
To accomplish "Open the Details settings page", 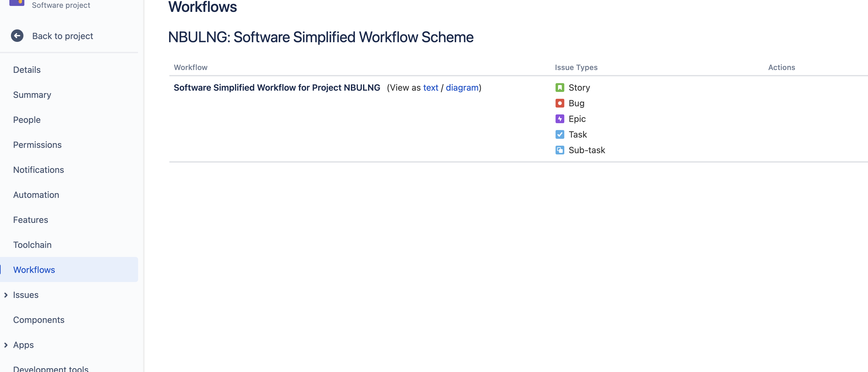I will pos(69,70).
